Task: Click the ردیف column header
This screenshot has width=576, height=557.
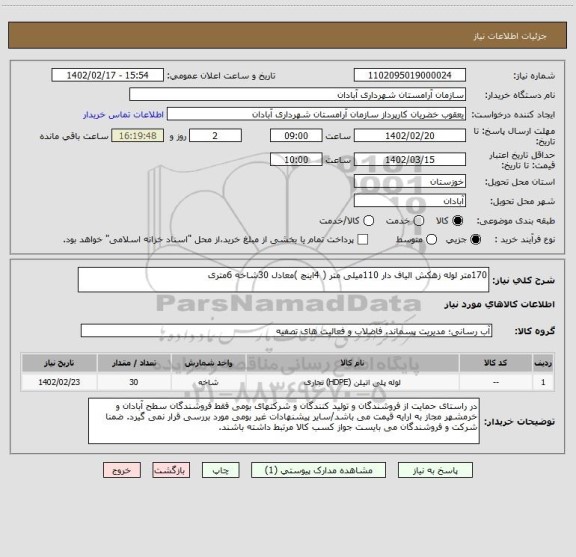Action: click(543, 363)
